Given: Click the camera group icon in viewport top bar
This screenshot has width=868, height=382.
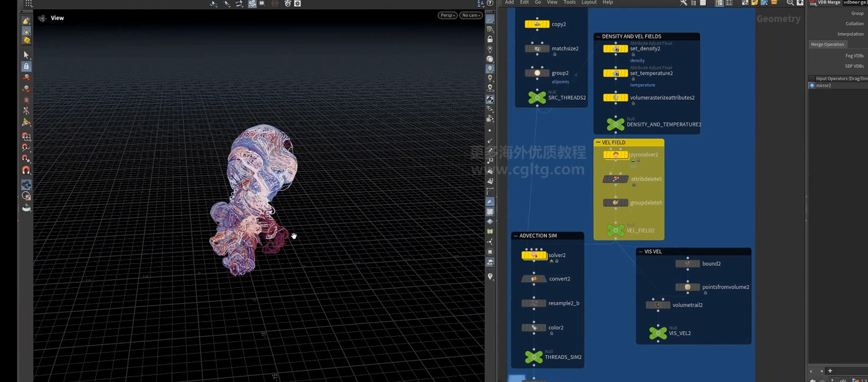Looking at the screenshot, I should coord(252,3).
